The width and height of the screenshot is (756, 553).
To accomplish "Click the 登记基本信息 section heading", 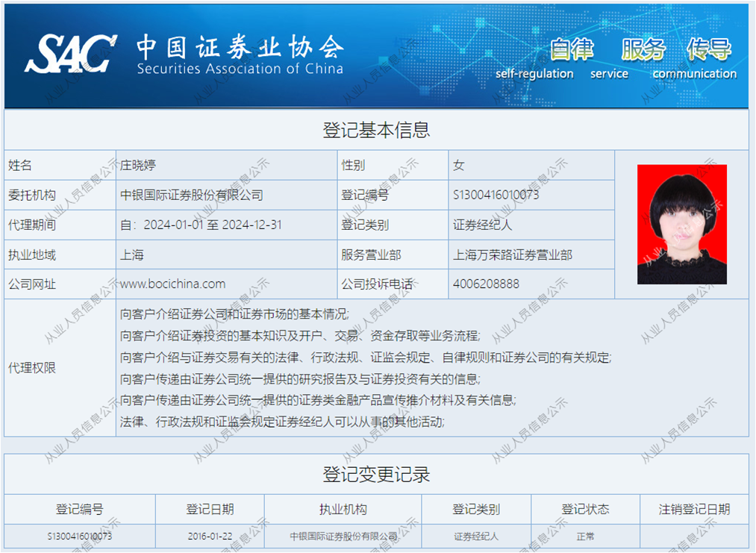I will click(x=376, y=130).
